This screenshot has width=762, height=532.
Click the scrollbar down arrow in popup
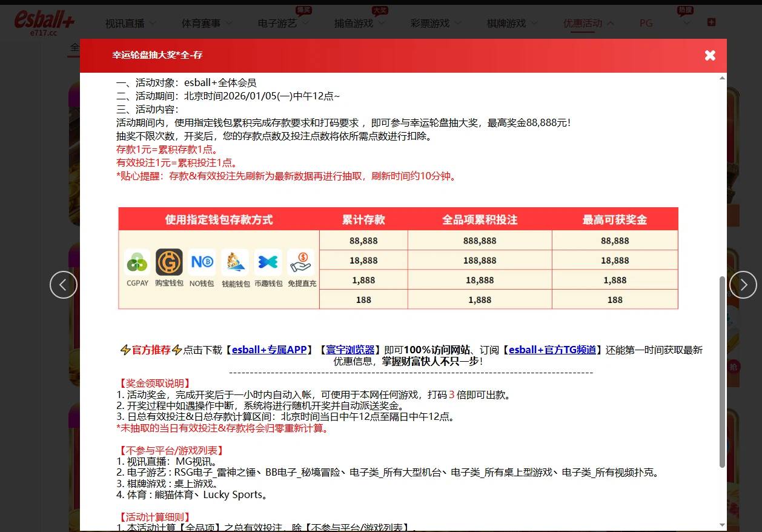tap(722, 525)
